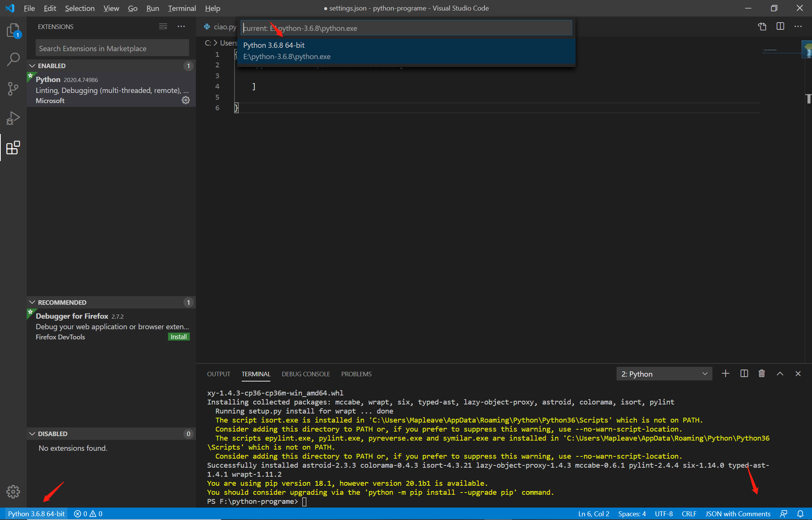Open the Manage gear at bottom left
Viewport: 812px width, 520px height.
click(x=13, y=491)
